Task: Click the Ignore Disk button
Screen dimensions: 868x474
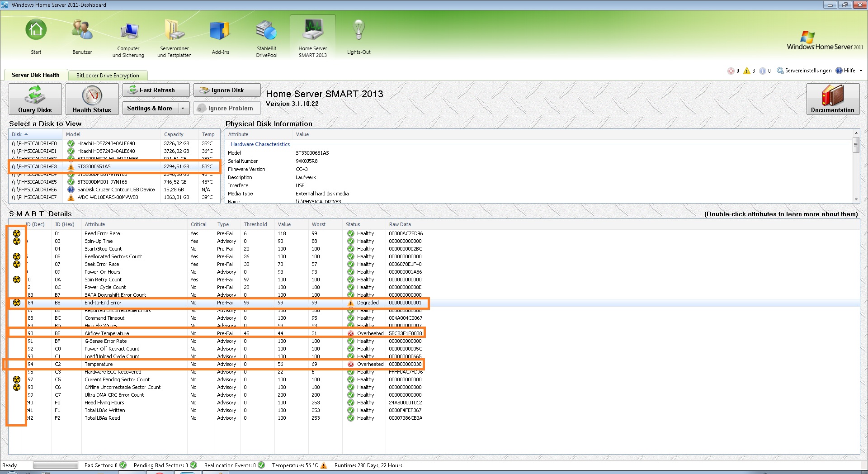Action: (x=227, y=90)
